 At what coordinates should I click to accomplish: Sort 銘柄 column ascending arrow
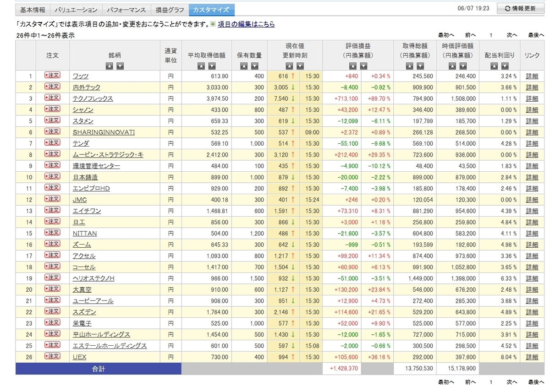(x=110, y=66)
